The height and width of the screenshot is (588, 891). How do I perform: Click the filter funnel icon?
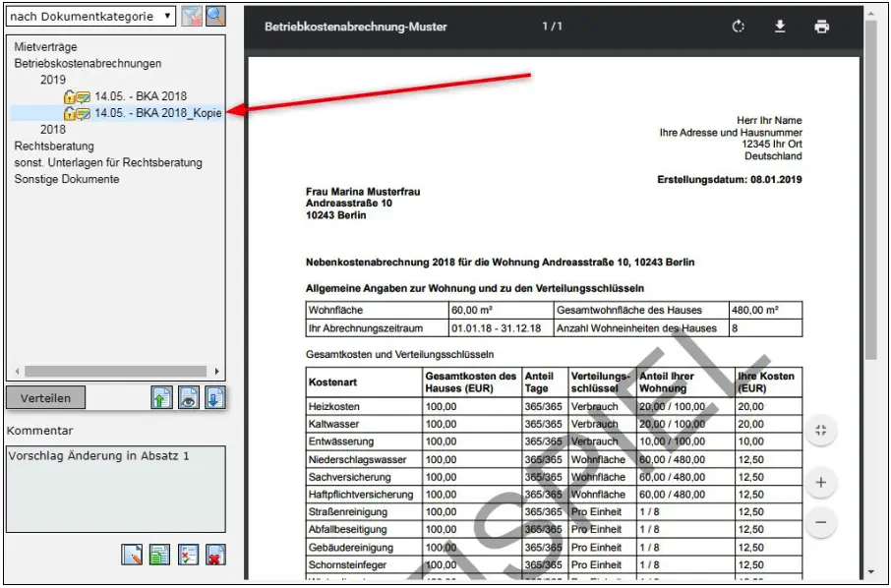193,16
